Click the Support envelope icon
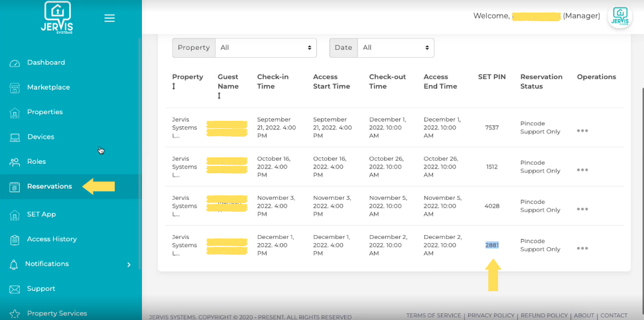This screenshot has width=644, height=320. 15,289
